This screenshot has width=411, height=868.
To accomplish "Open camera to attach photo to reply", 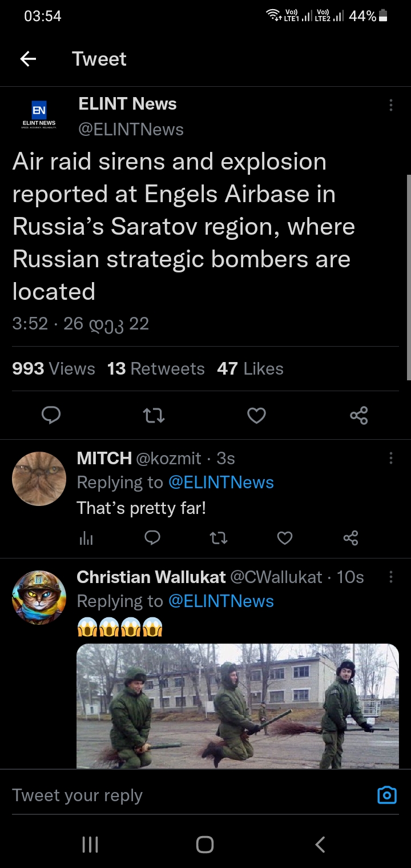I will 387,795.
